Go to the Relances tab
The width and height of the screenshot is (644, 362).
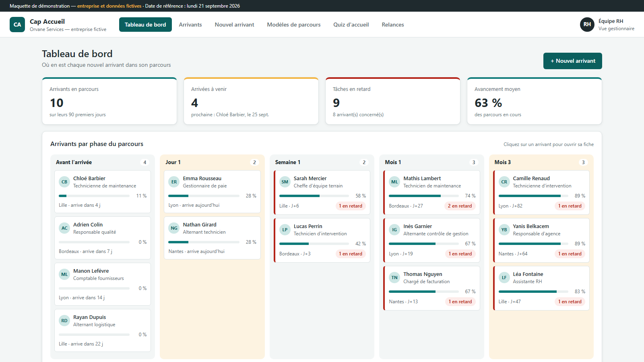(x=393, y=25)
